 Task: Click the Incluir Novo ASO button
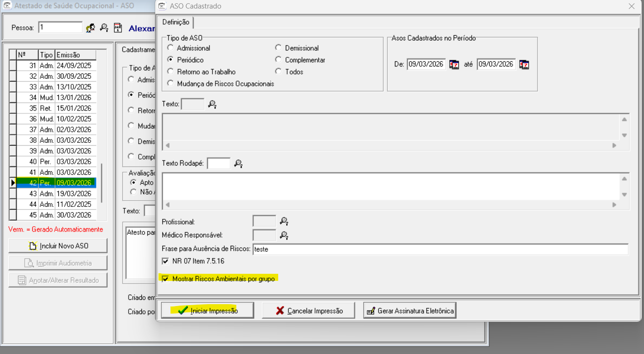click(58, 246)
